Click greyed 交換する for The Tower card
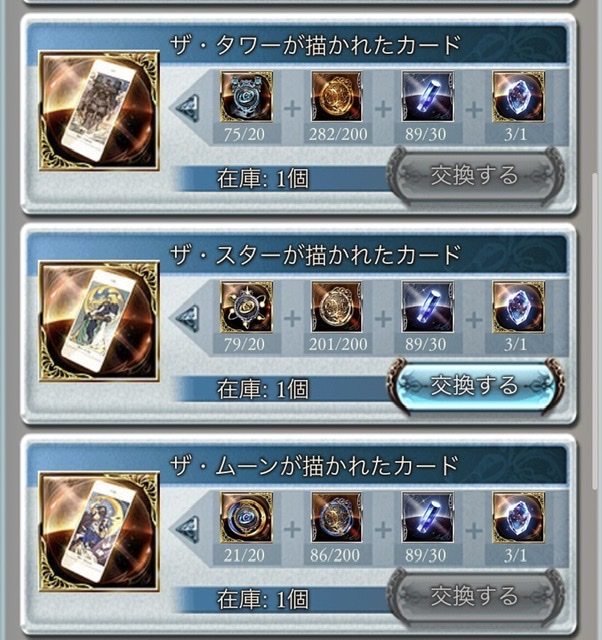Image resolution: width=602 pixels, height=640 pixels. coord(475,176)
